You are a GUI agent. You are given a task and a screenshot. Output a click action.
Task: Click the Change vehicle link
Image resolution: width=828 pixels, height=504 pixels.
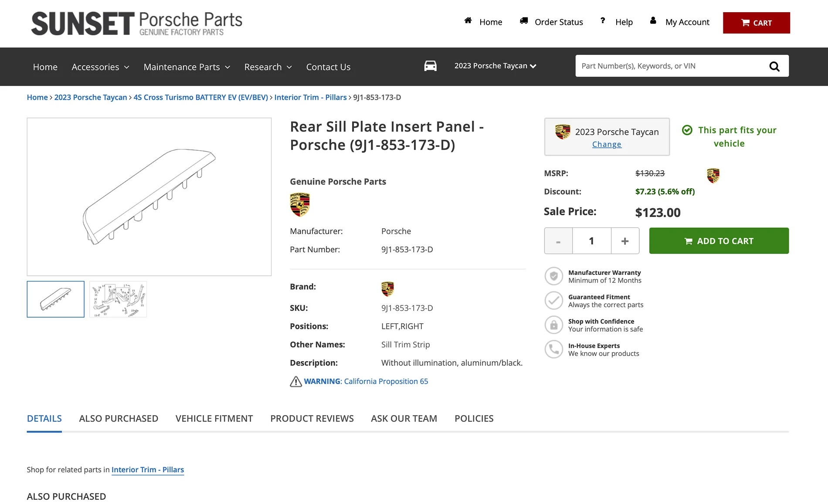click(x=607, y=144)
